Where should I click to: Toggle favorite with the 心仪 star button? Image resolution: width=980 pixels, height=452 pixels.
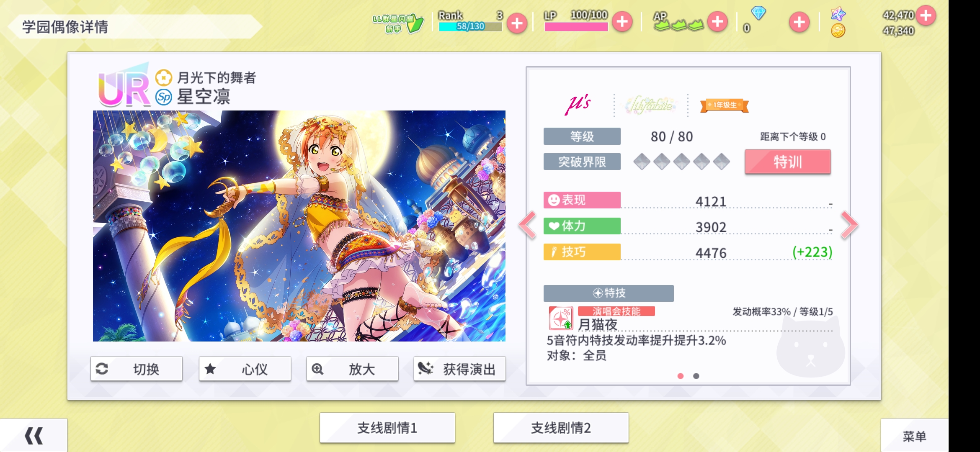tap(245, 369)
